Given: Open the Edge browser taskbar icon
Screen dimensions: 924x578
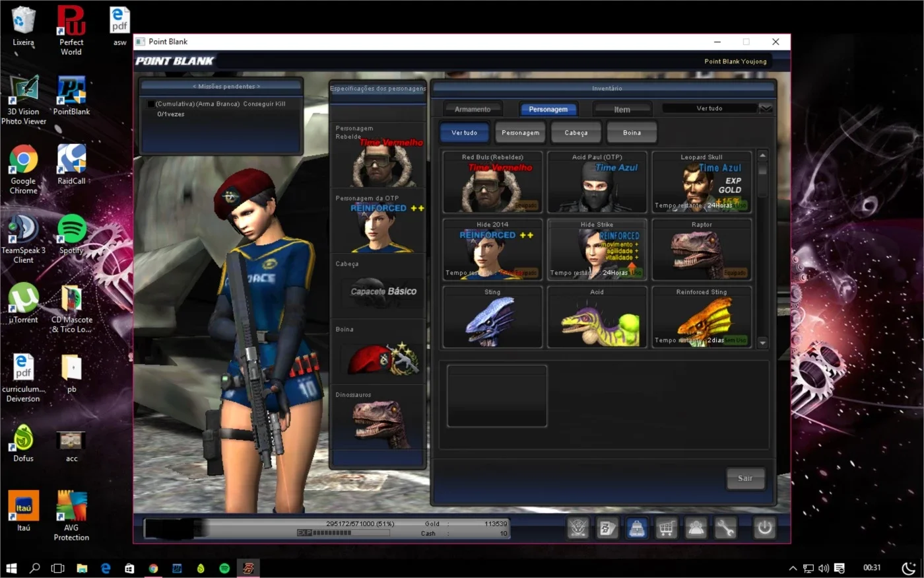Looking at the screenshot, I should click(x=106, y=568).
